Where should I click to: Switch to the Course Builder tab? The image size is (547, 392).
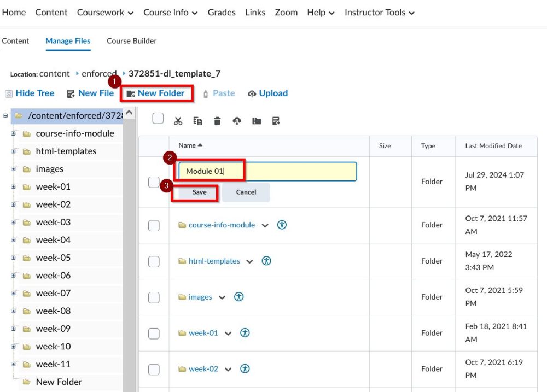(131, 40)
